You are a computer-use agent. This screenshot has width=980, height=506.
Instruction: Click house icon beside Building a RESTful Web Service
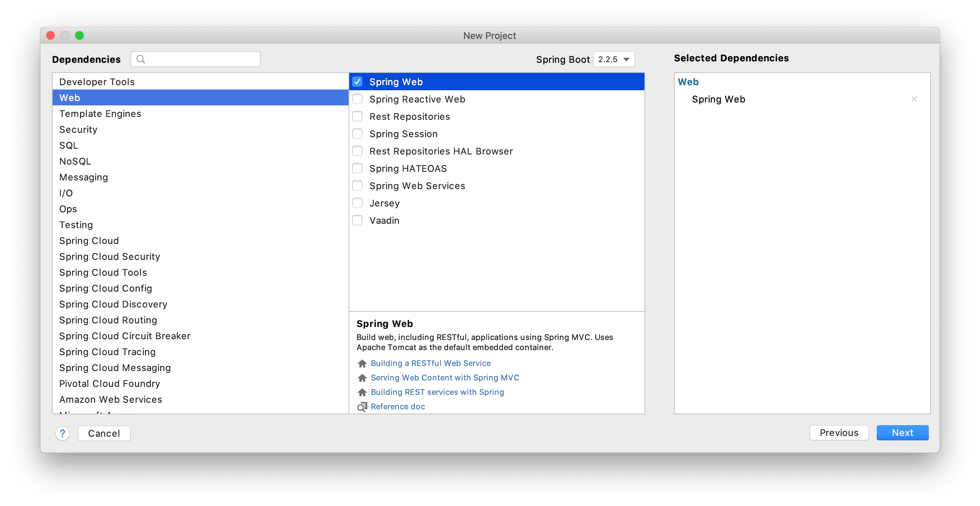(362, 363)
